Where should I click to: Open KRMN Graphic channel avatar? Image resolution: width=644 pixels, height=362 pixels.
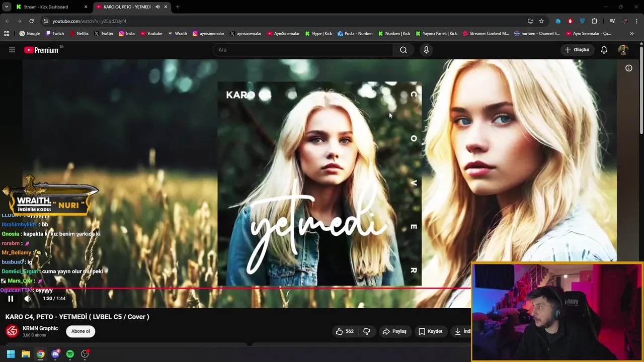click(x=12, y=331)
